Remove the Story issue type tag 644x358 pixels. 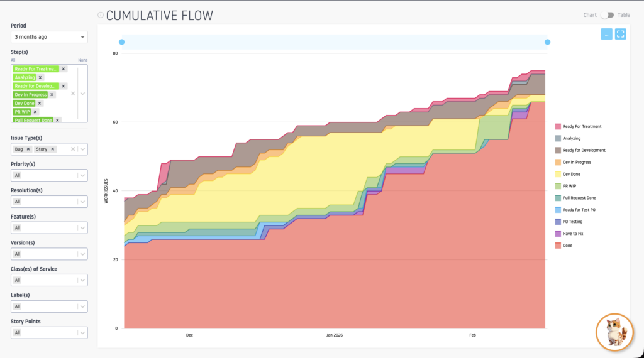point(53,149)
